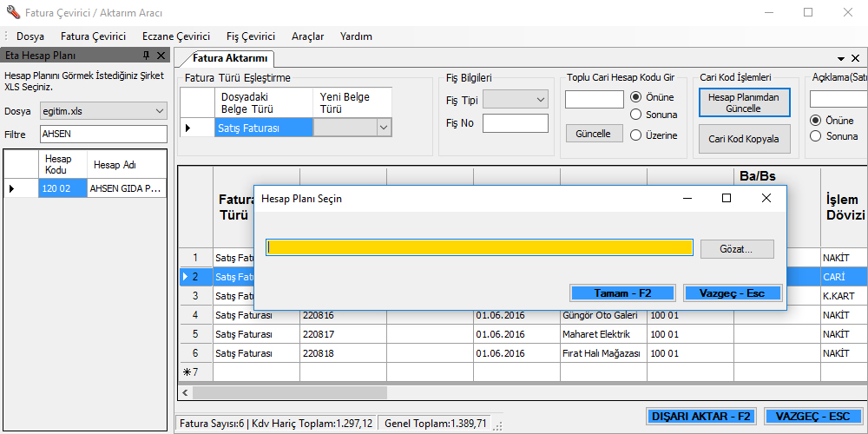Open the Eczane Çevirici menu
Screen dimensions: 868x434
point(176,36)
